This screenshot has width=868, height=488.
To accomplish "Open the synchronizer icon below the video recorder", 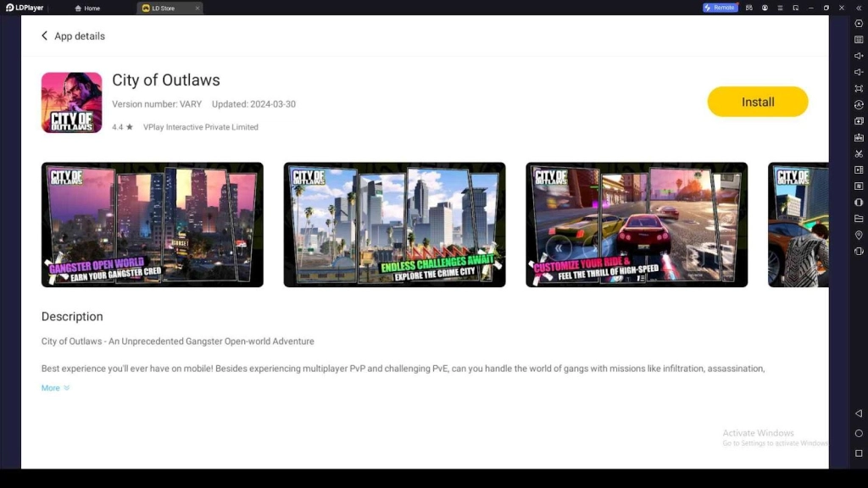I will tap(859, 186).
